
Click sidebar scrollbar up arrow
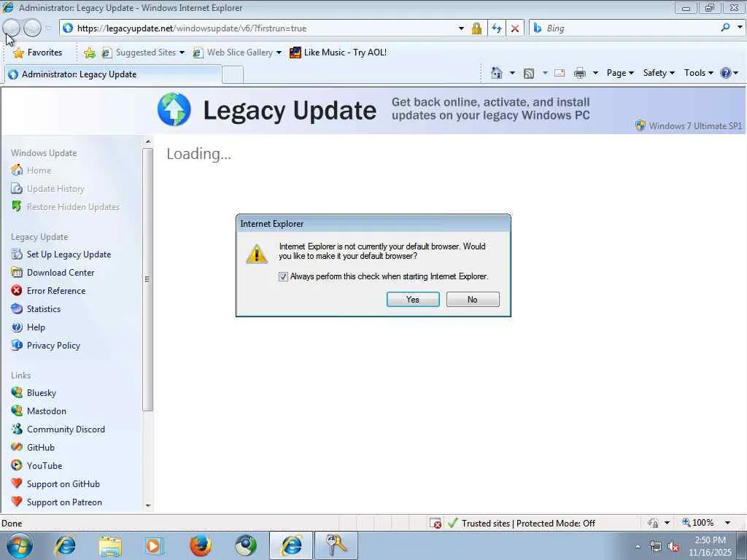(147, 142)
